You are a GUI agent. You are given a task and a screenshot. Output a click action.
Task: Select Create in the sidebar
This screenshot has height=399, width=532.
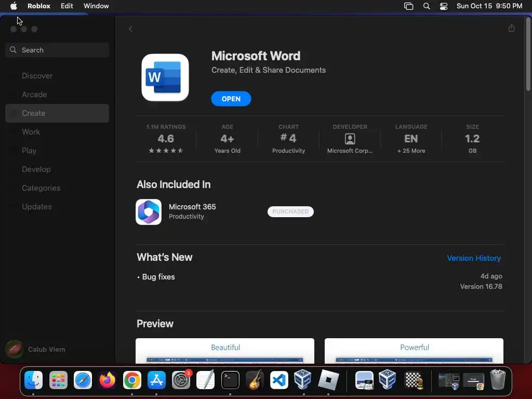click(57, 113)
